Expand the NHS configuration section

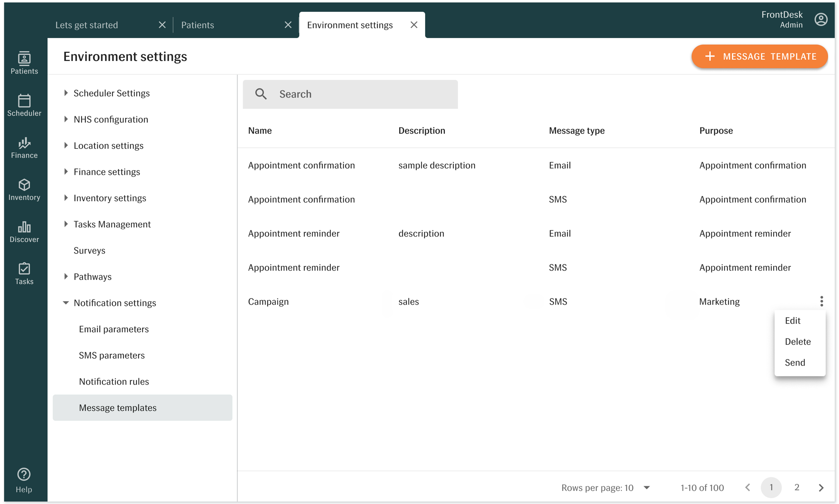66,119
